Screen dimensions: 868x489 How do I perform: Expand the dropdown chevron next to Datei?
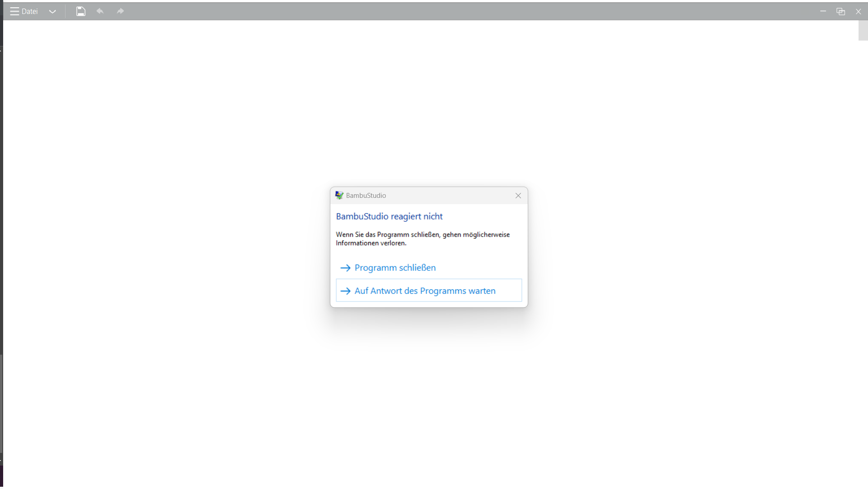click(52, 12)
